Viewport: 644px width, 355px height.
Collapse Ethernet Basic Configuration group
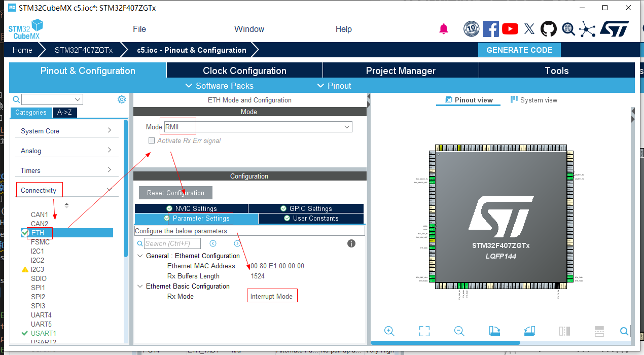(140, 286)
